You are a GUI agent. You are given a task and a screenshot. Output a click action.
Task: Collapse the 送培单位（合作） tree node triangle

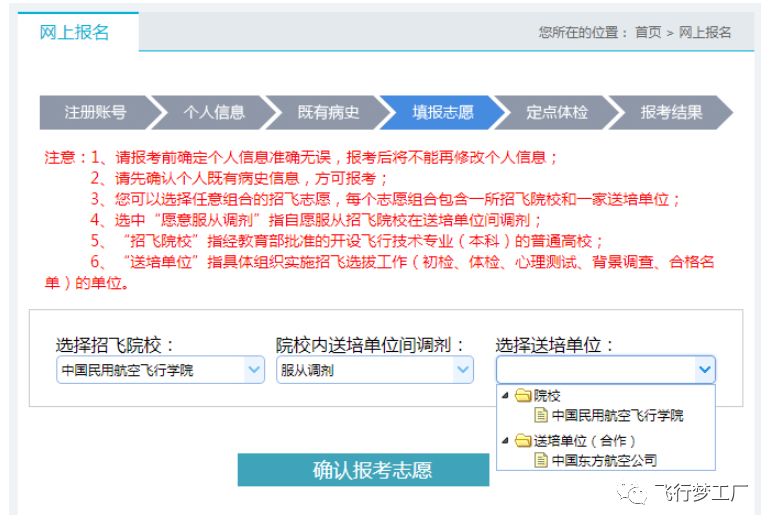point(505,440)
